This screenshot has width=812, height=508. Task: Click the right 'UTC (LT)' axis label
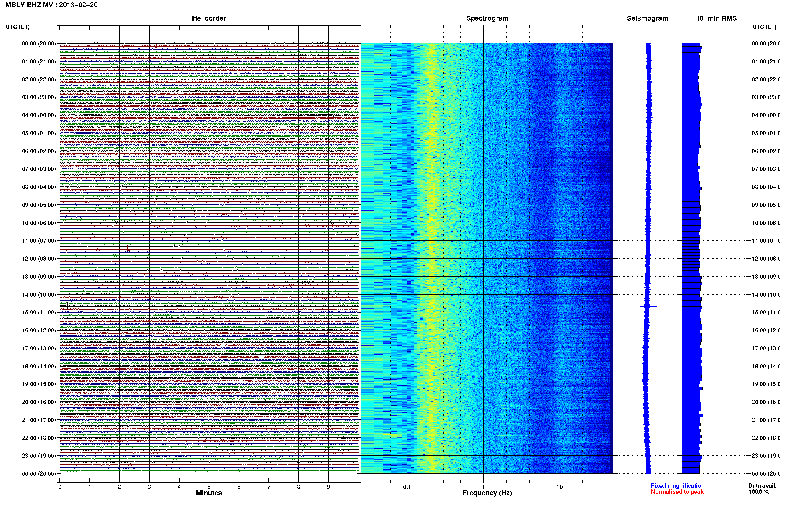click(764, 27)
